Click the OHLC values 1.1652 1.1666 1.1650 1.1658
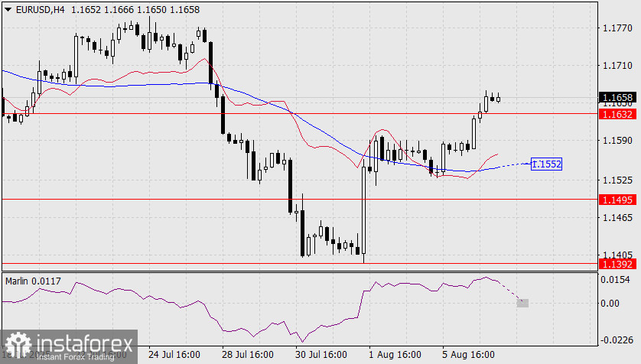The width and height of the screenshot is (641, 364). 135,9
